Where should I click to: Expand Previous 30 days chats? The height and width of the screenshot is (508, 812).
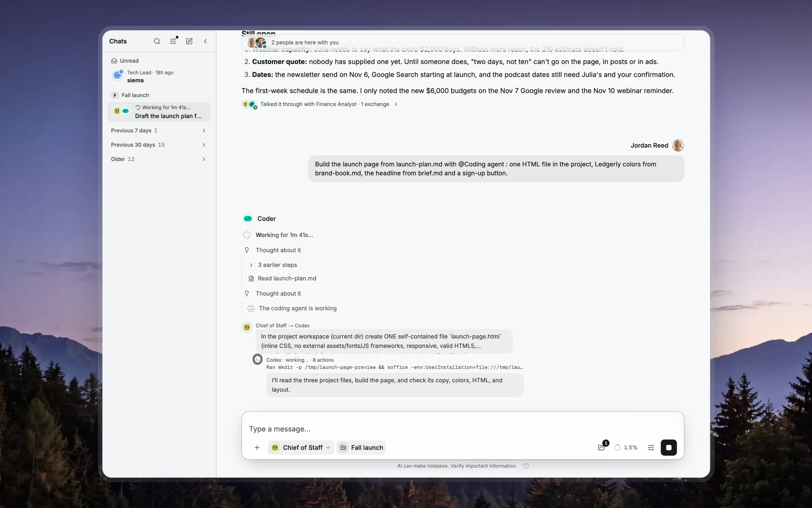[x=159, y=145]
